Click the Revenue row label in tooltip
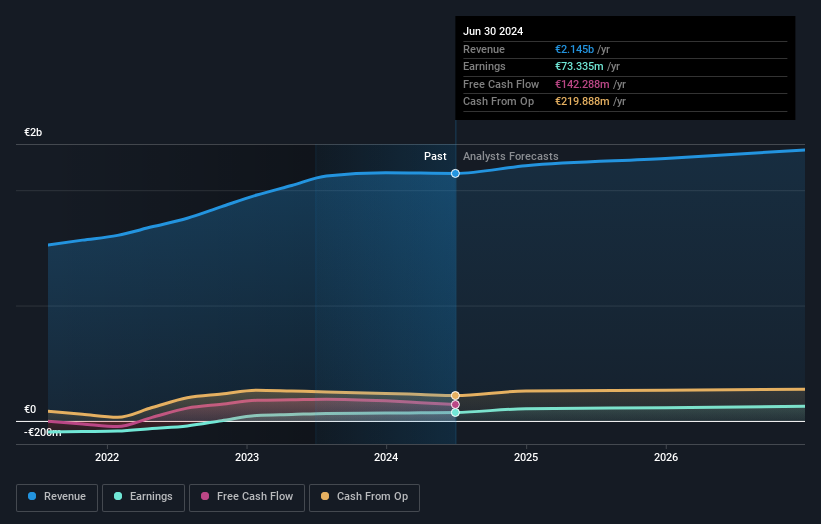This screenshot has height=524, width=821. coord(484,49)
